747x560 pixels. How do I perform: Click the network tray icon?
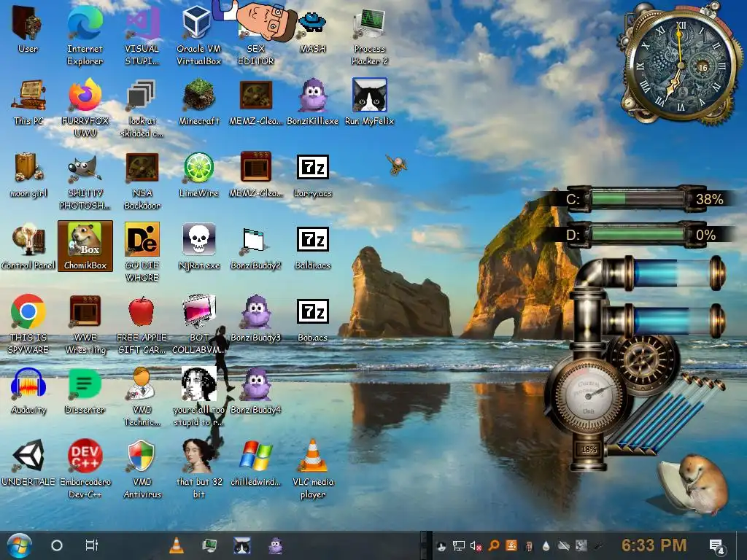(x=459, y=546)
